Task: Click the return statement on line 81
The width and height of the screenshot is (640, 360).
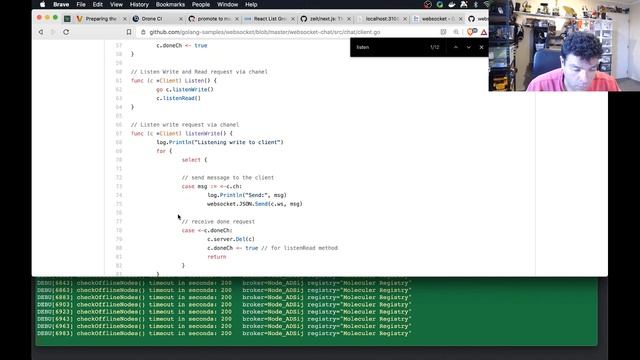Action: [216, 257]
